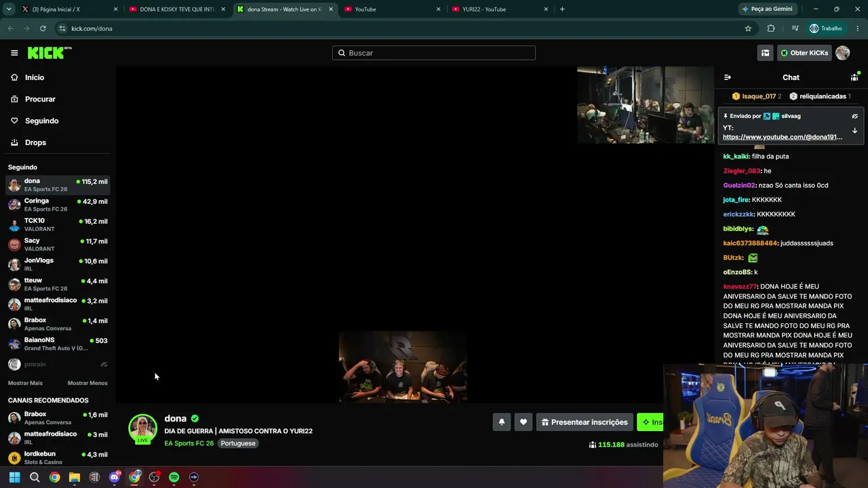The height and width of the screenshot is (488, 868).
Task: Open JonVlogs IRL channel
Action: [x=58, y=264]
